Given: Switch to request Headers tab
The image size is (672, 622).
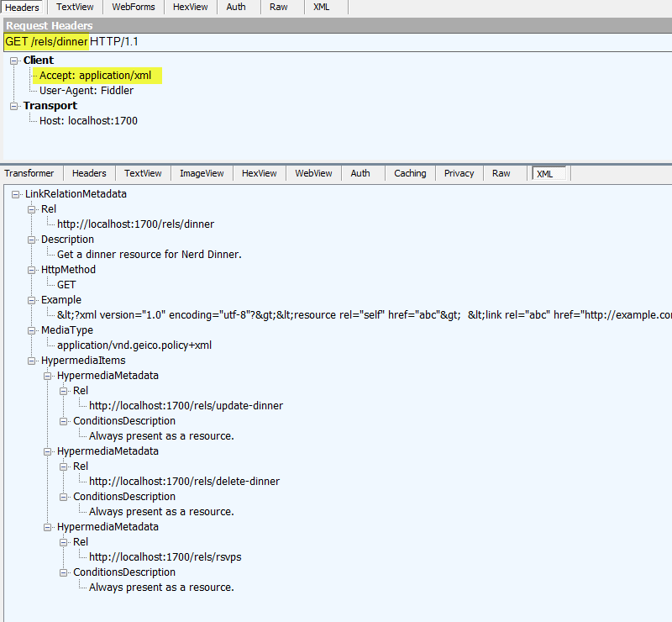Looking at the screenshot, I should click(22, 8).
